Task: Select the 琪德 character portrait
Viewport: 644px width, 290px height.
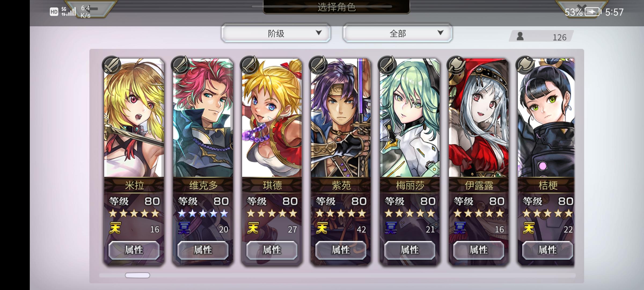Action: tap(272, 118)
